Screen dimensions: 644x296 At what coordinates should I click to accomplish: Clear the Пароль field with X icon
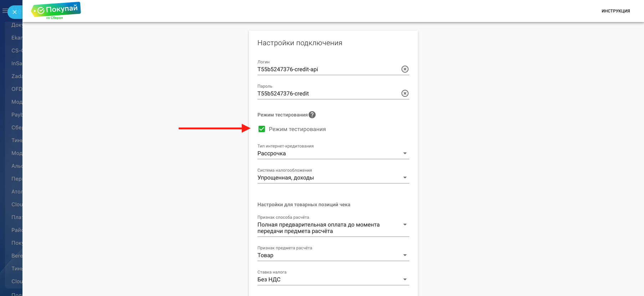pyautogui.click(x=405, y=93)
